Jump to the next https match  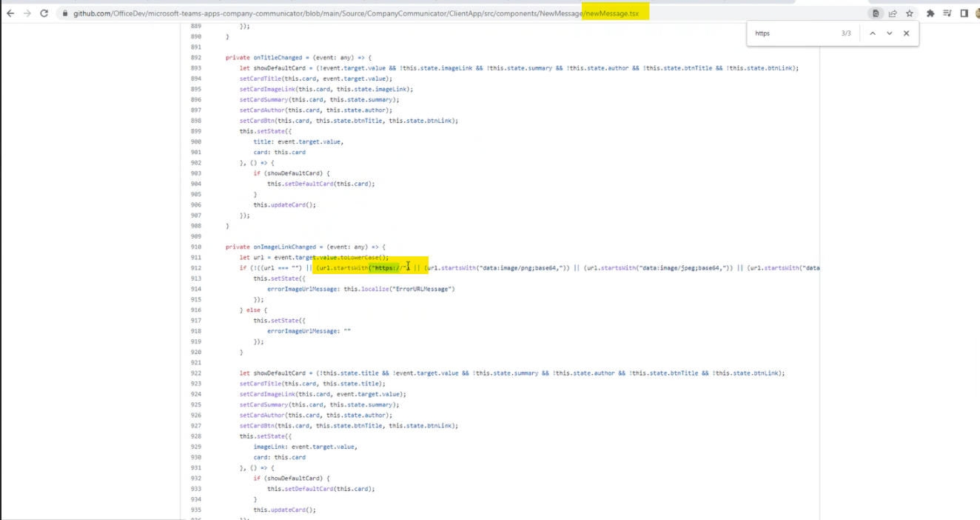click(x=890, y=33)
